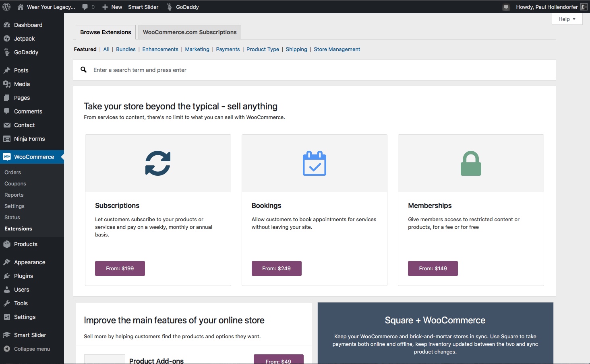Filter extensions by Payments

(x=228, y=49)
